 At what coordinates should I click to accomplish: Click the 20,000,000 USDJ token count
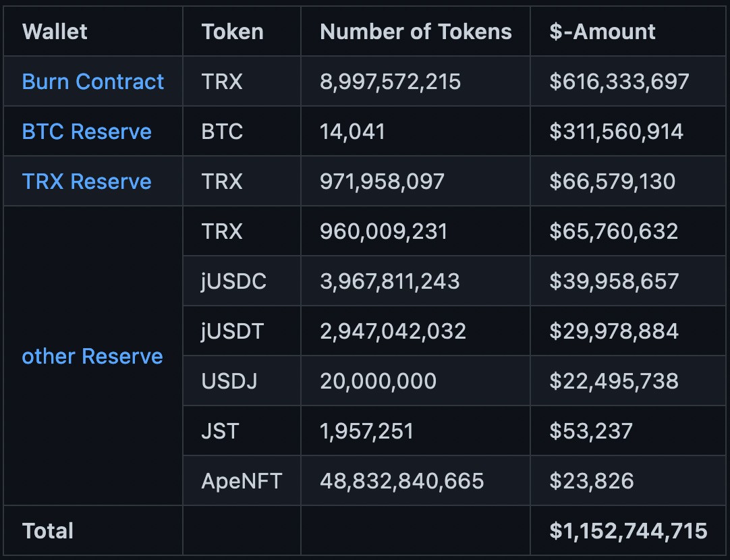(x=378, y=381)
